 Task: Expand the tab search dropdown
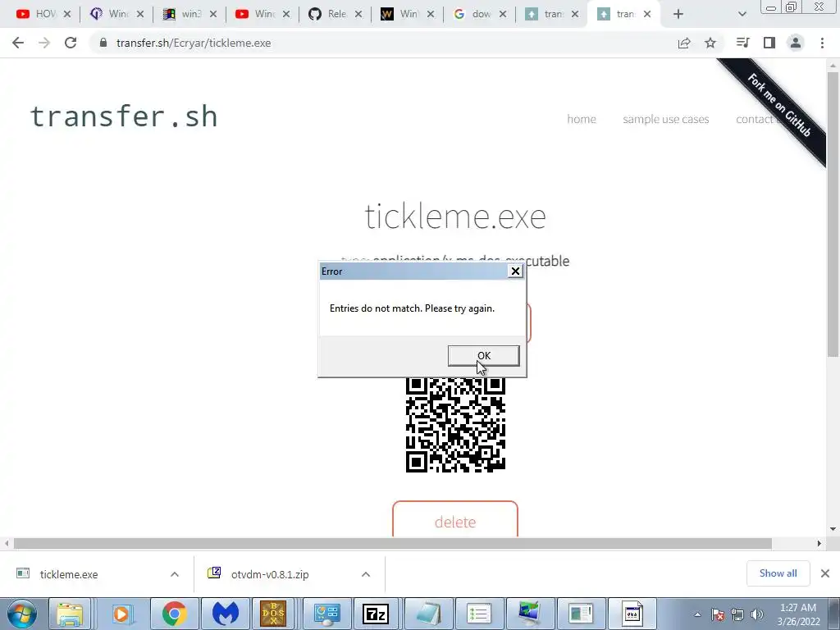point(742,14)
